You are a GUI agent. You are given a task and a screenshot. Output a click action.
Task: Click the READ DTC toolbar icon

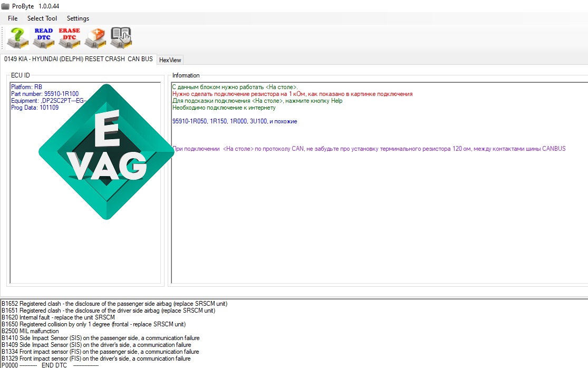(43, 38)
